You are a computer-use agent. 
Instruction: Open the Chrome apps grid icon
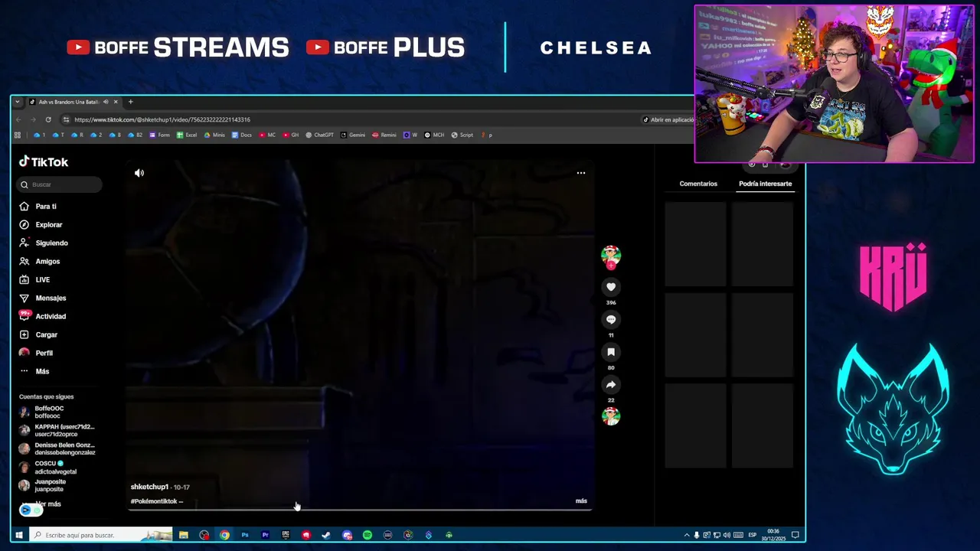18,135
